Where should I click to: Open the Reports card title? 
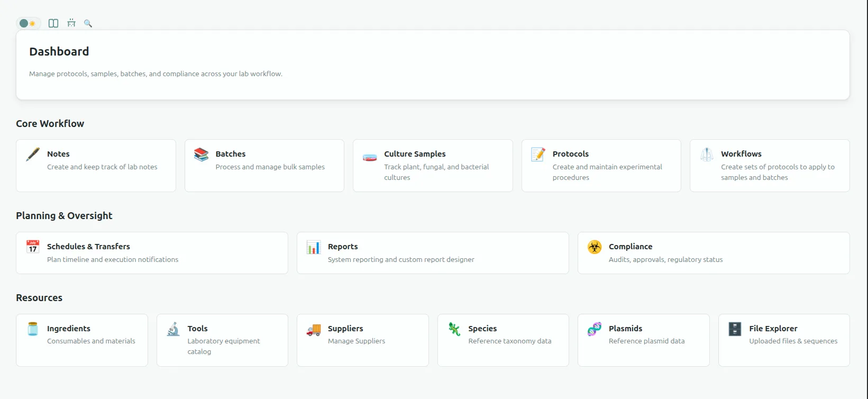pos(343,247)
